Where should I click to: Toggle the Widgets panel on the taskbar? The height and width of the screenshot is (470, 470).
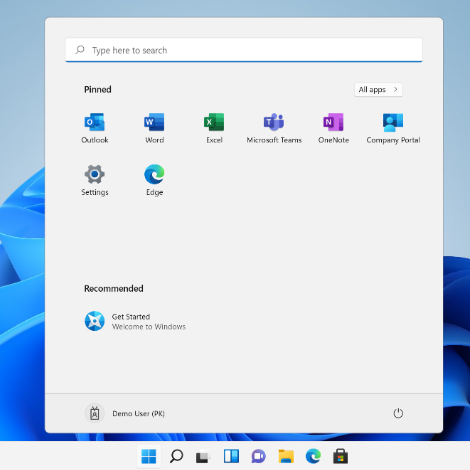(231, 456)
